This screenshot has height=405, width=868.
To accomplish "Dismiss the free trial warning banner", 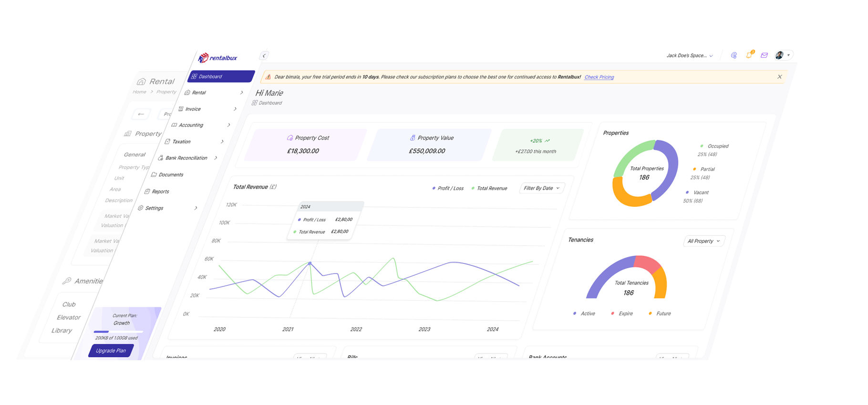I will 780,77.
